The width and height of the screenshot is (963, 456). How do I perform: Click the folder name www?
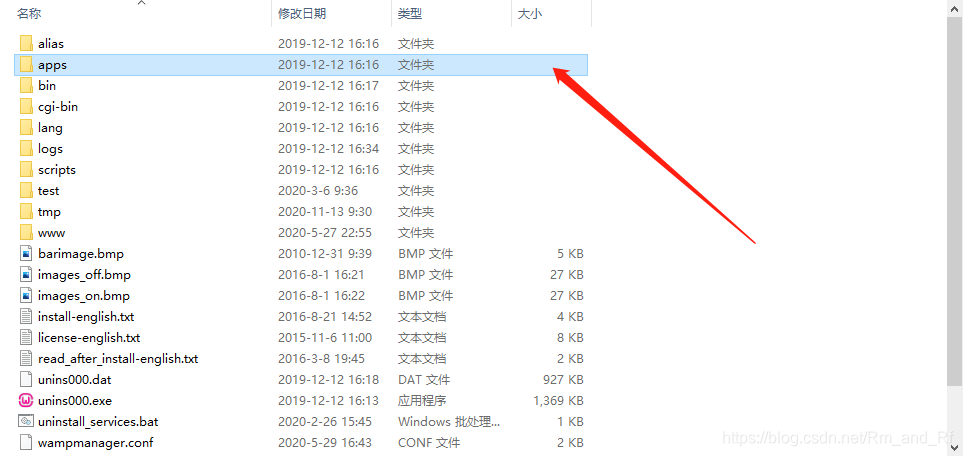tap(52, 232)
